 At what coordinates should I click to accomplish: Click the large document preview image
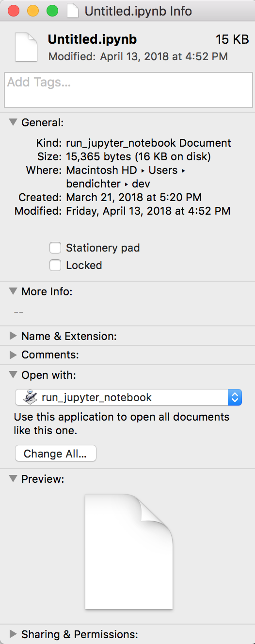click(x=129, y=551)
